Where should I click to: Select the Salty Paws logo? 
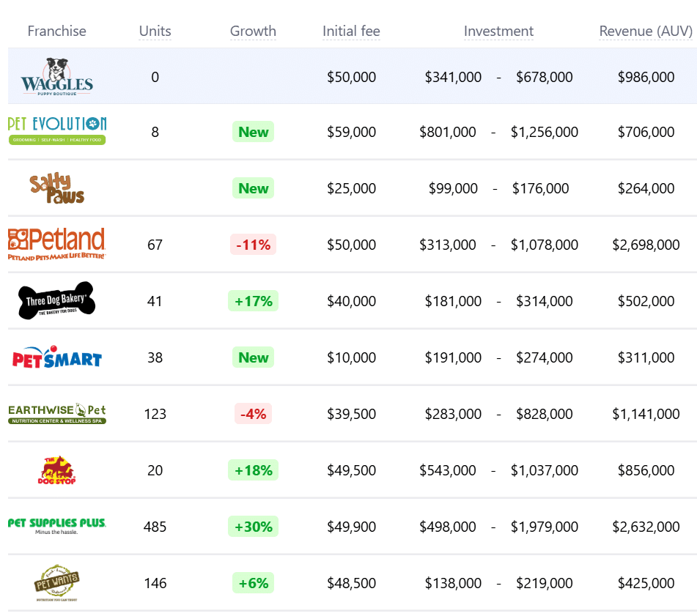point(57,188)
